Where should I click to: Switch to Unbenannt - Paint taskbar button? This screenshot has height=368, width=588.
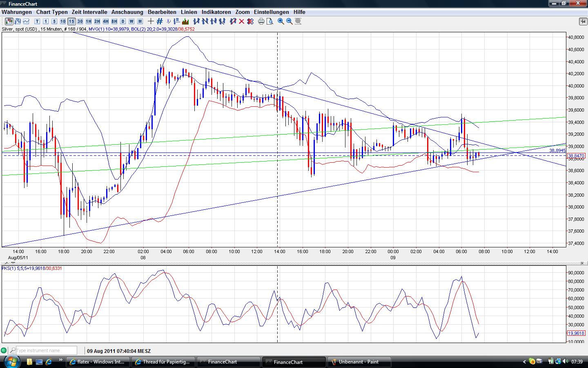click(x=359, y=362)
